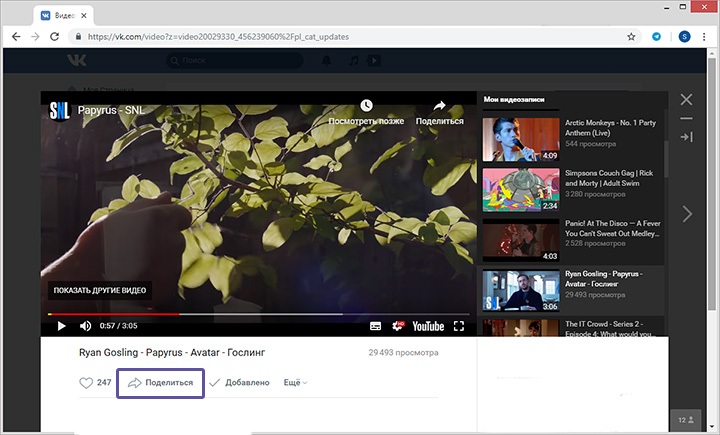Minimize the video player with dash icon
720x435 pixels.
coord(686,119)
